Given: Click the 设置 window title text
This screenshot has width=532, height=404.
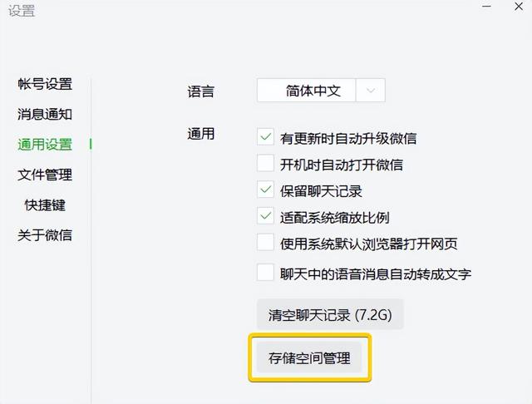Looking at the screenshot, I should click(x=22, y=12).
